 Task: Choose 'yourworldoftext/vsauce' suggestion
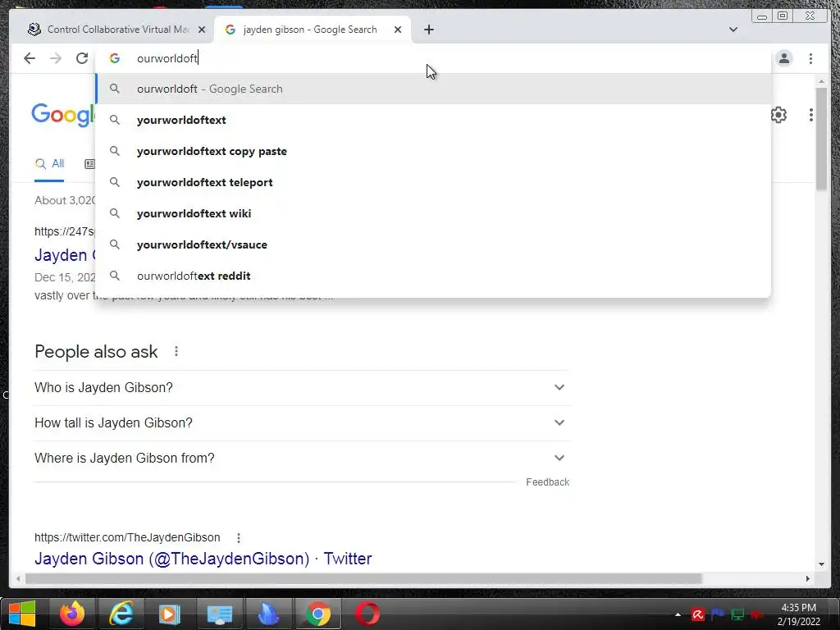pyautogui.click(x=433, y=244)
